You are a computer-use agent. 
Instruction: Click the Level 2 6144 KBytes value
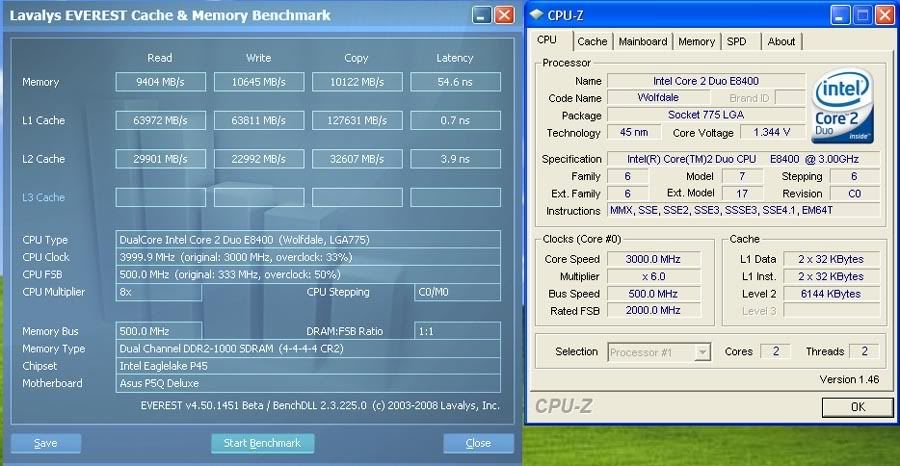[x=831, y=293]
